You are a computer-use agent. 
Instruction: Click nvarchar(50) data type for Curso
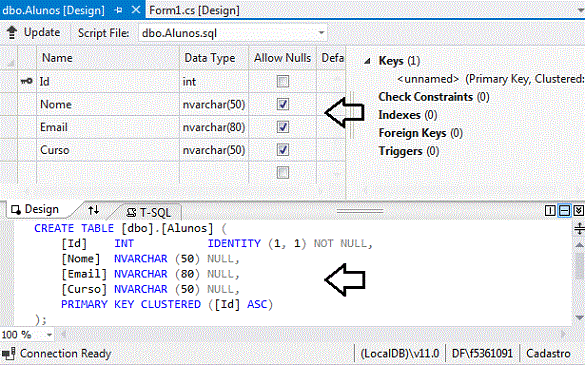(x=214, y=150)
